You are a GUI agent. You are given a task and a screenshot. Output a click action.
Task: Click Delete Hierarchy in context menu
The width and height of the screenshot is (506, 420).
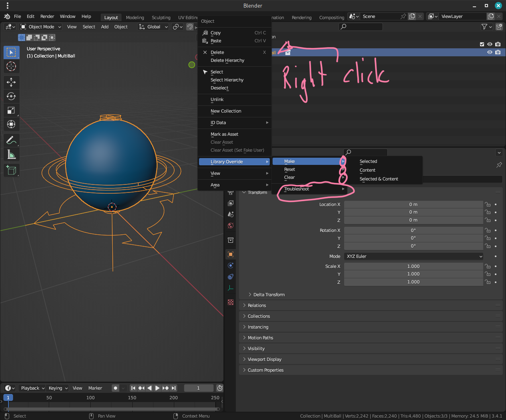click(227, 60)
